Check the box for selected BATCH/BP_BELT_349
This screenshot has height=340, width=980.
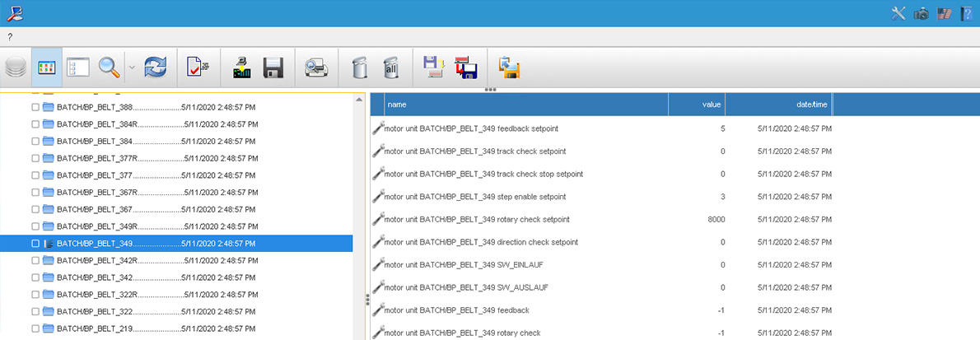[35, 243]
